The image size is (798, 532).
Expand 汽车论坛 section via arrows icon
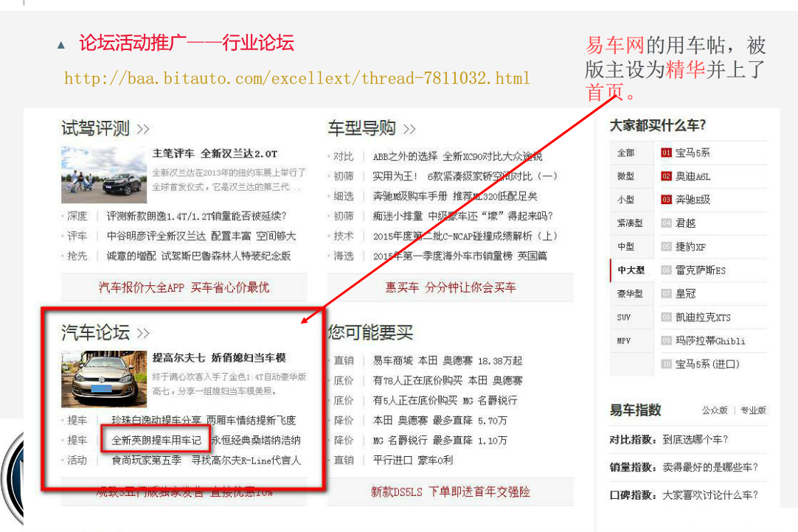point(143,333)
